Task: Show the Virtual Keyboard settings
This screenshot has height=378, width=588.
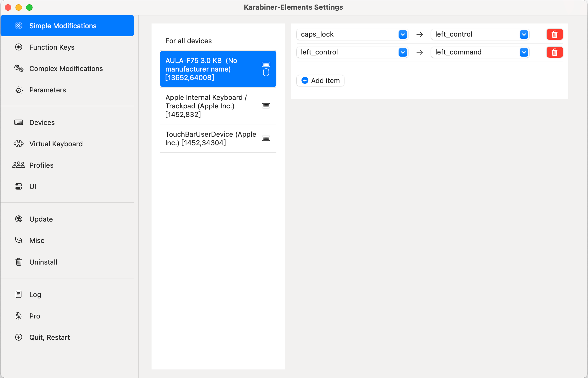Action: coord(67,144)
